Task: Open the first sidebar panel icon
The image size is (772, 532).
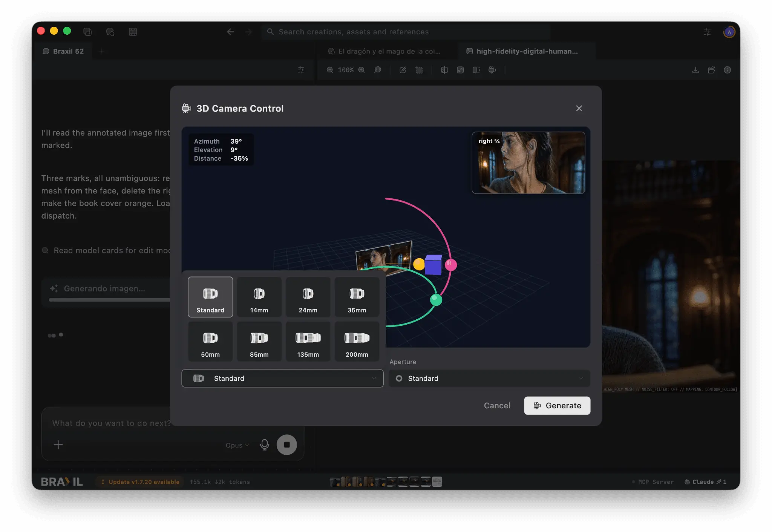Action: tap(87, 32)
